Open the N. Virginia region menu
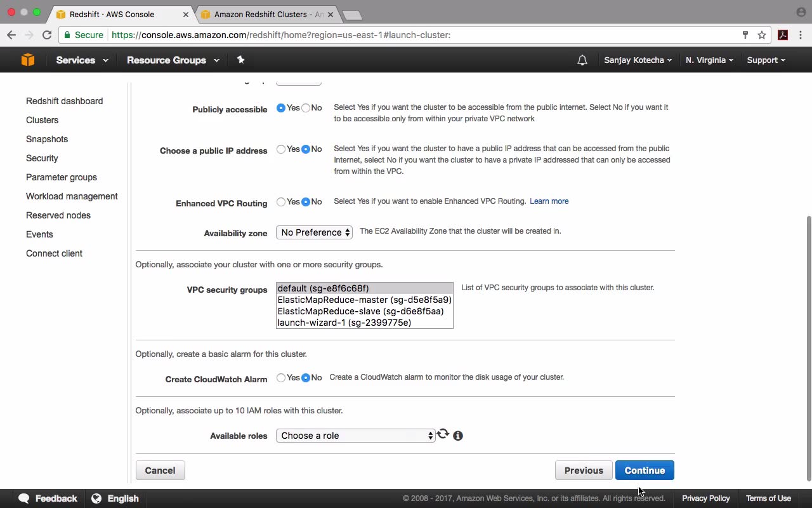This screenshot has height=508, width=812. click(709, 60)
